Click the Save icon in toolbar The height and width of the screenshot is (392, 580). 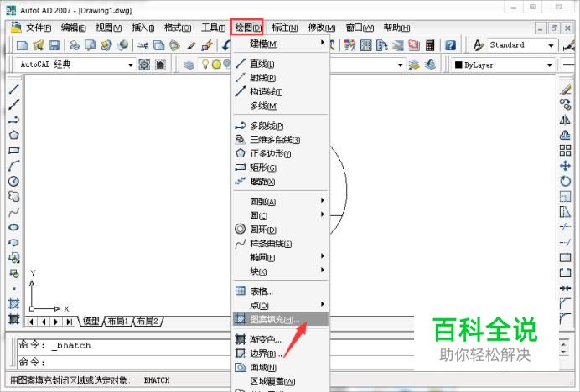[54, 45]
